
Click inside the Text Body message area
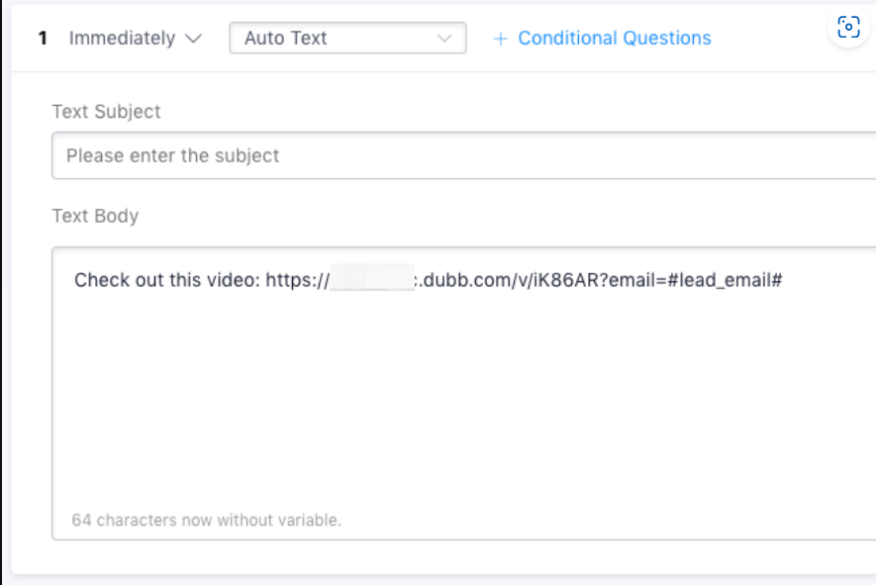click(x=396, y=396)
